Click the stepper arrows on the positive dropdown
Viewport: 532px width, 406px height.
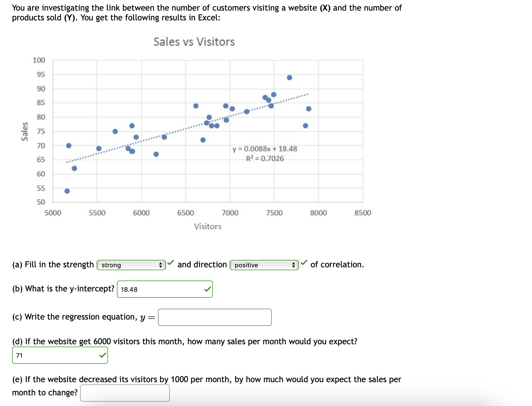tap(293, 265)
